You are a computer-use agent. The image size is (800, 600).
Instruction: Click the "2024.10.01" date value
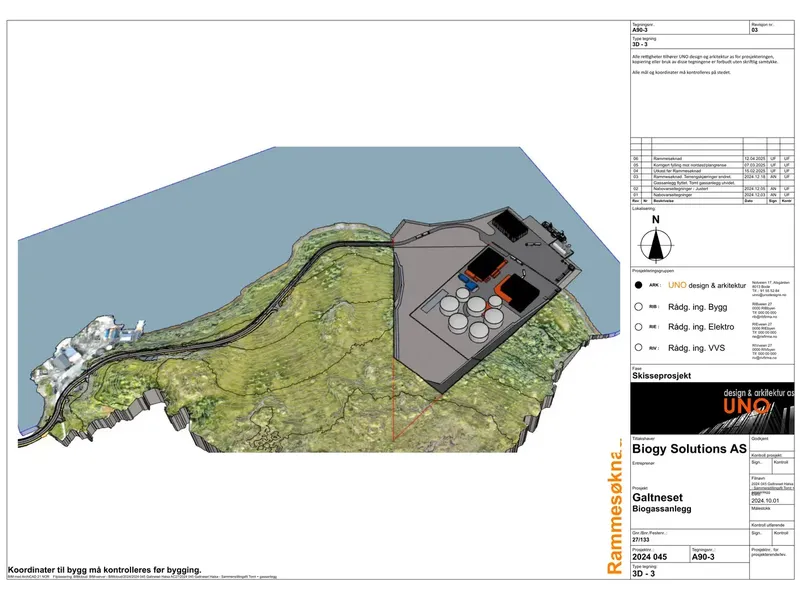click(x=765, y=501)
